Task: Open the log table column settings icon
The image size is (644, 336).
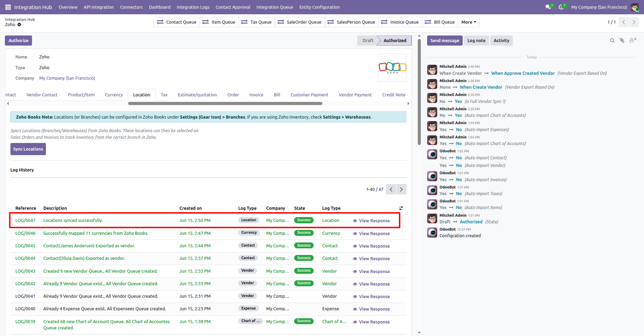Action: (401, 208)
